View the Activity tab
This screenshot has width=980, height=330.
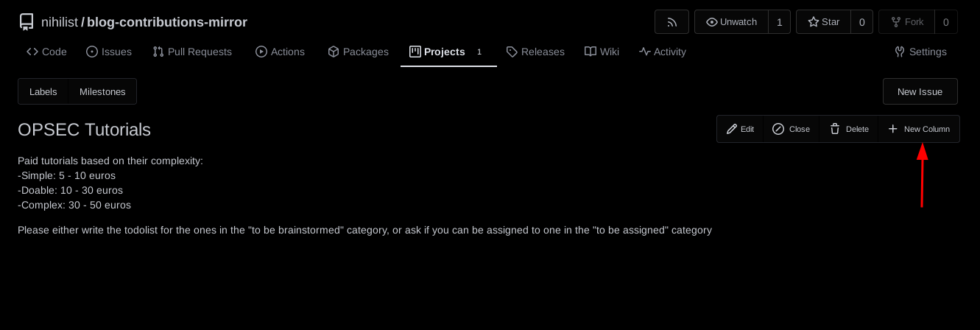pyautogui.click(x=663, y=52)
